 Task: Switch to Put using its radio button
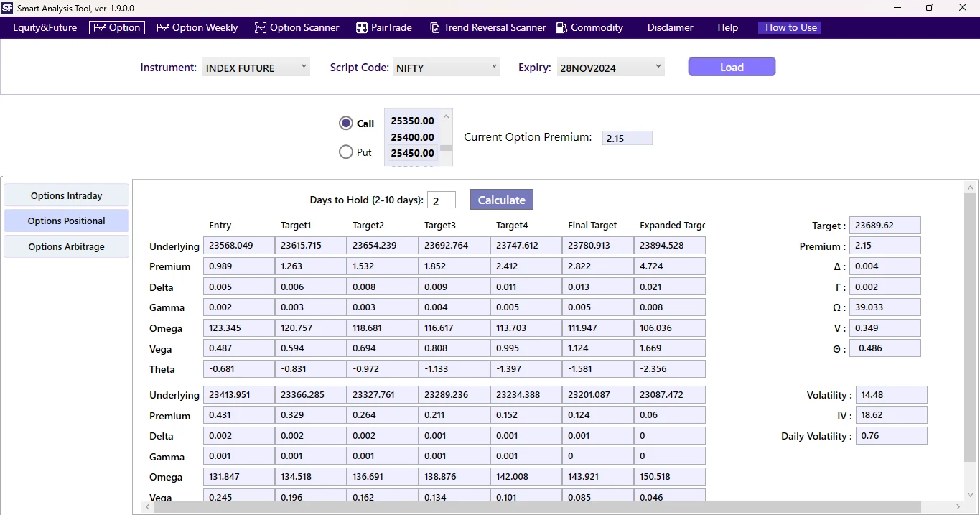346,152
